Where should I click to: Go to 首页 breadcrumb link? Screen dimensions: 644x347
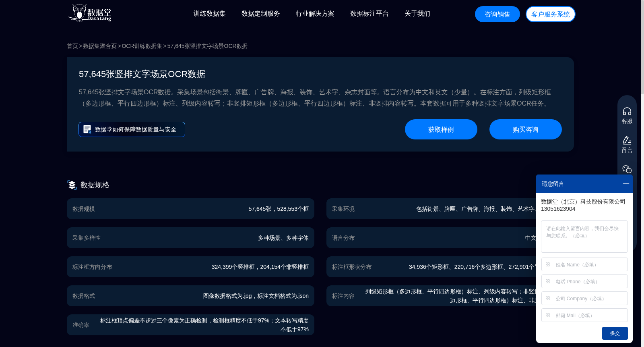(x=72, y=46)
